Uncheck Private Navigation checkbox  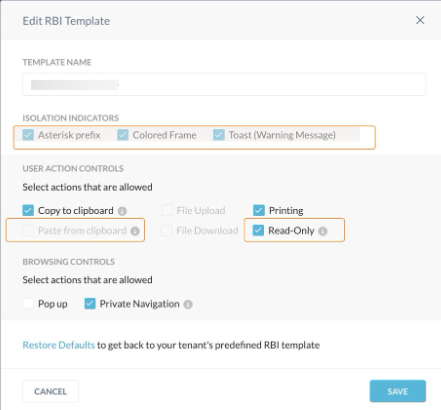[90, 304]
